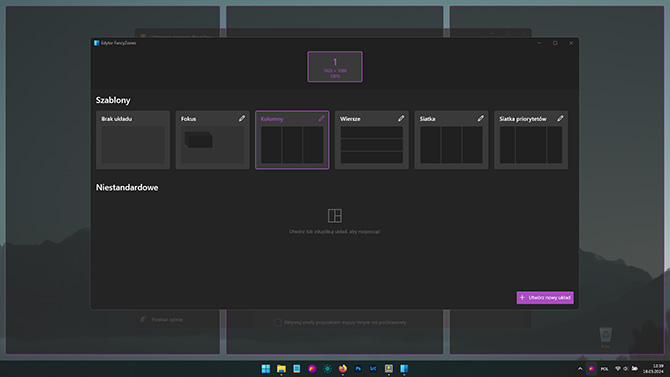This screenshot has width=670, height=377.
Task: Minimize the Edytor FancyZones window
Action: (539, 43)
